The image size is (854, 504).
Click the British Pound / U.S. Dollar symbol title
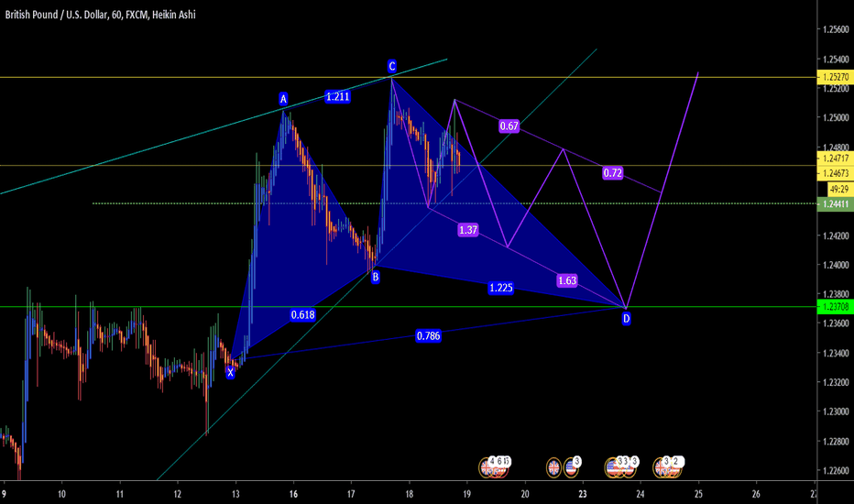point(56,15)
